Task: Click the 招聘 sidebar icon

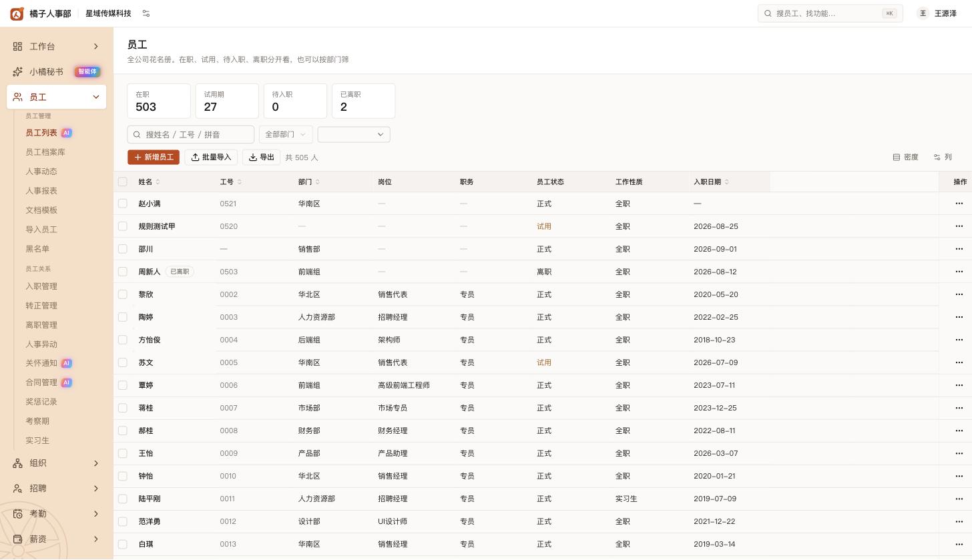Action: tap(17, 489)
